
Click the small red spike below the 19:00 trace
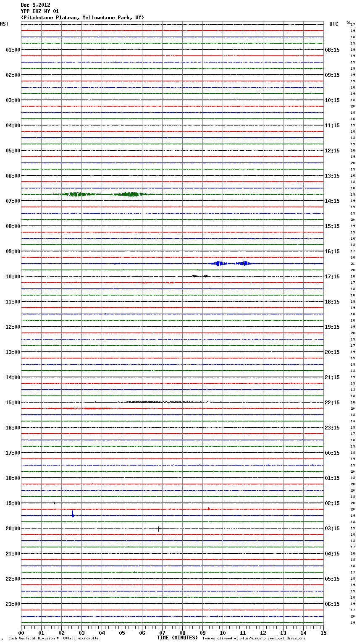pyautogui.click(x=208, y=509)
